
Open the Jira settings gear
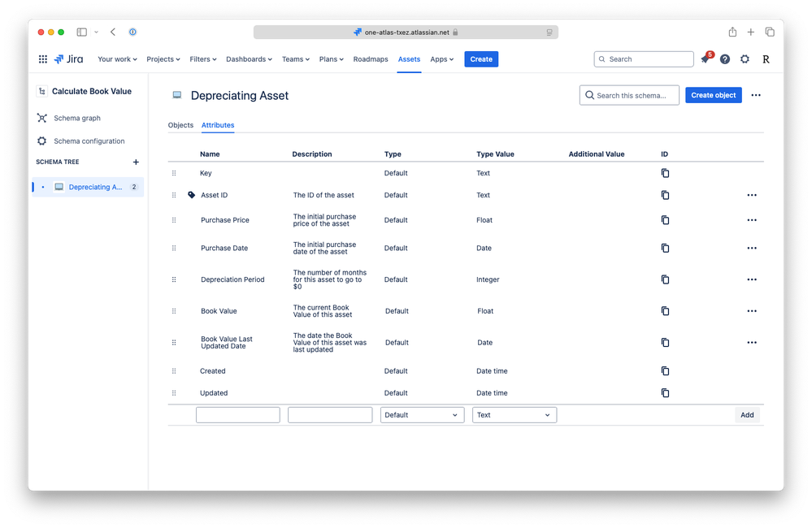[745, 59]
